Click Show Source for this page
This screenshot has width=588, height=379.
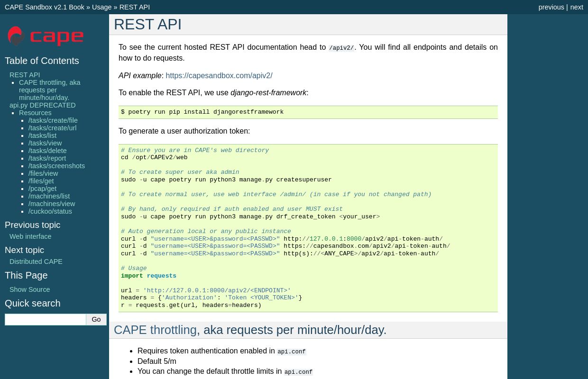[x=29, y=289]
